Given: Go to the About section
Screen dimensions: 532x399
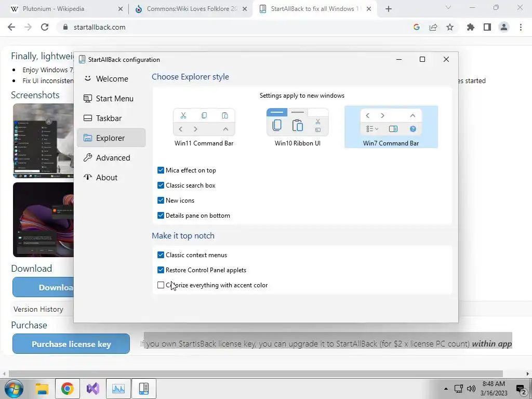Looking at the screenshot, I should coord(111,178).
